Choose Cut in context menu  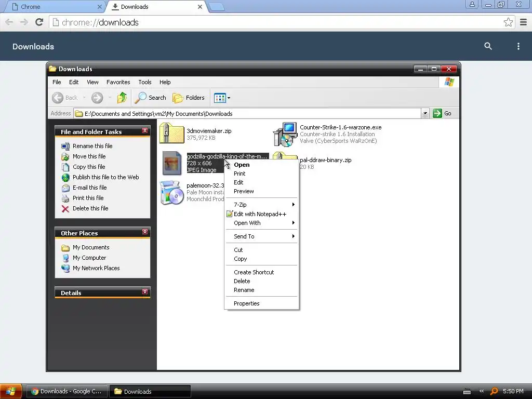coord(262,250)
